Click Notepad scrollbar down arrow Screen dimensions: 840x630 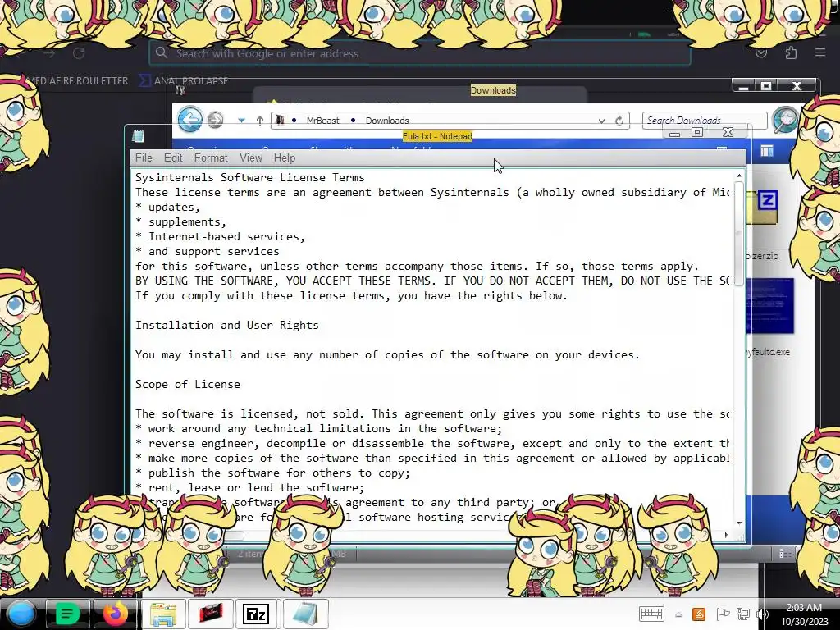point(739,523)
